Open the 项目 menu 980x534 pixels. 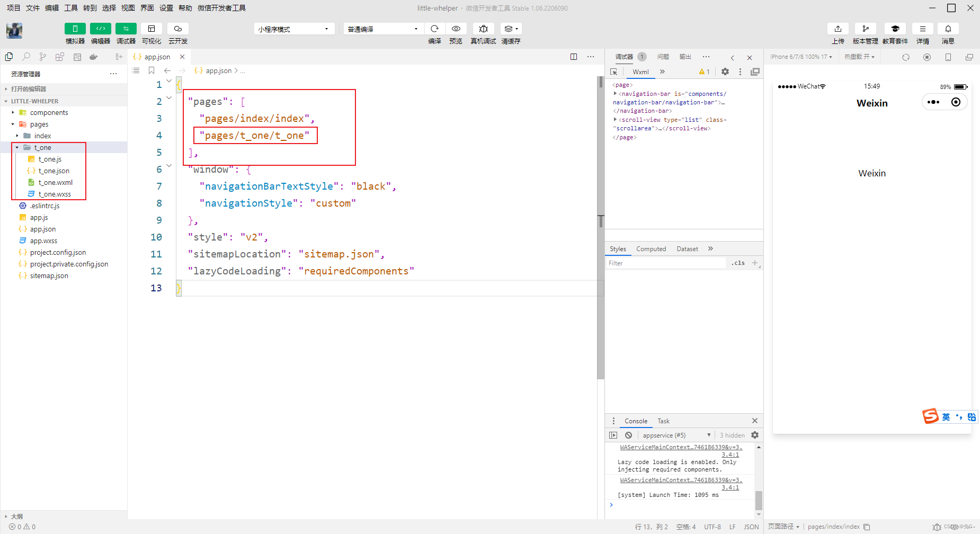pyautogui.click(x=13, y=8)
